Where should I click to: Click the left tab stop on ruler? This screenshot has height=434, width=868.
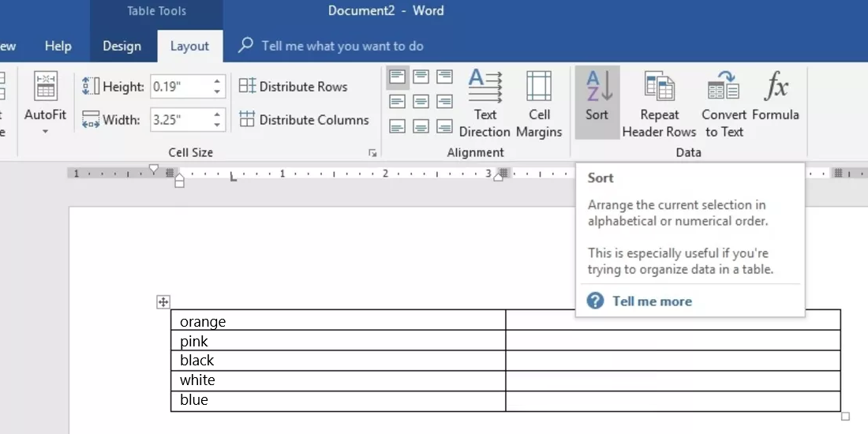point(233,177)
